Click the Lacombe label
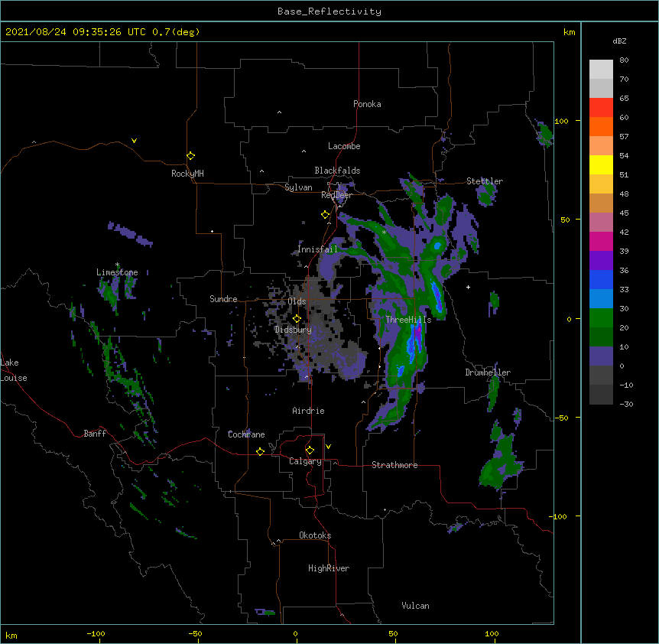 344,146
